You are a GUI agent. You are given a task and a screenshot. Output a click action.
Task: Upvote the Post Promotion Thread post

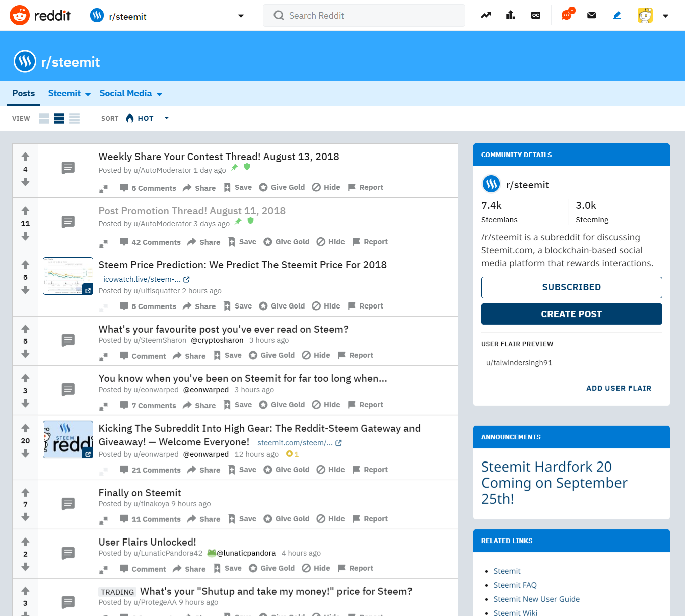pyautogui.click(x=25, y=211)
